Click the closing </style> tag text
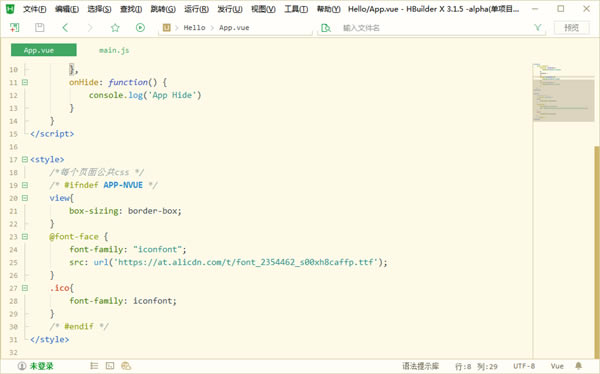The height and width of the screenshot is (374, 600). click(50, 339)
